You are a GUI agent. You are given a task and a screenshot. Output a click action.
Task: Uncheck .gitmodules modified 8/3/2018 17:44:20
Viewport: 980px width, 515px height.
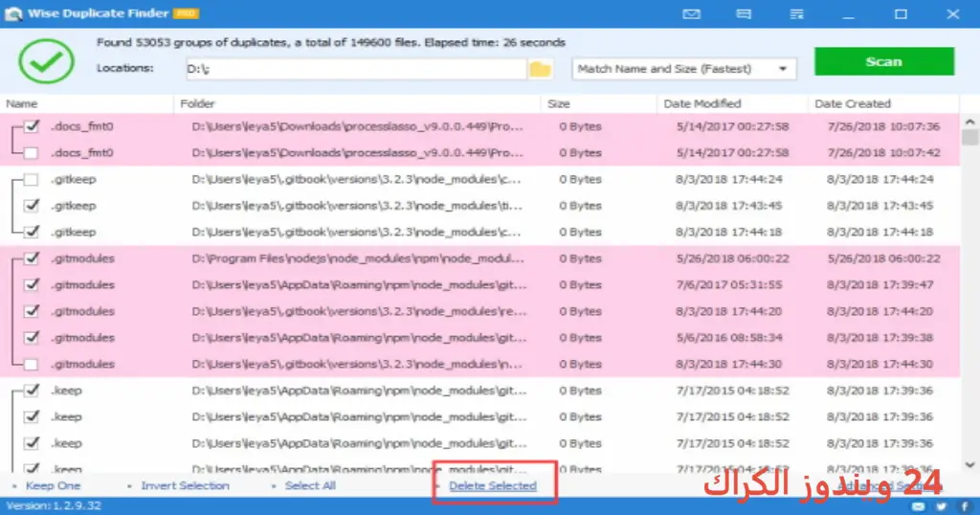pyautogui.click(x=32, y=311)
